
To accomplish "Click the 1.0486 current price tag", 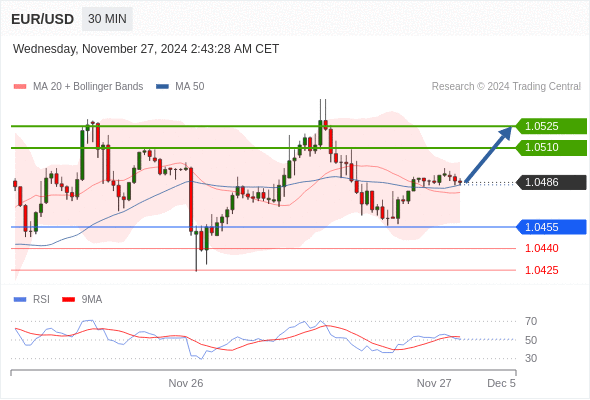I will (x=551, y=182).
